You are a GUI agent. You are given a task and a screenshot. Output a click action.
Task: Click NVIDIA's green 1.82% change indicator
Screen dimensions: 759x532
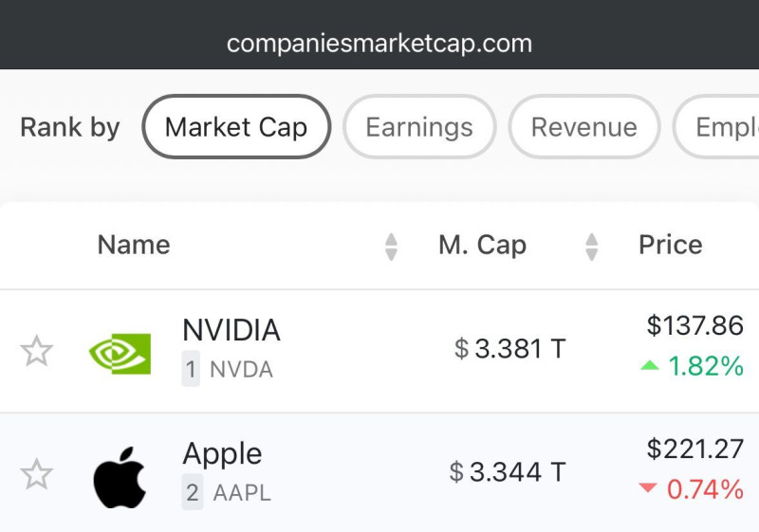tap(692, 366)
